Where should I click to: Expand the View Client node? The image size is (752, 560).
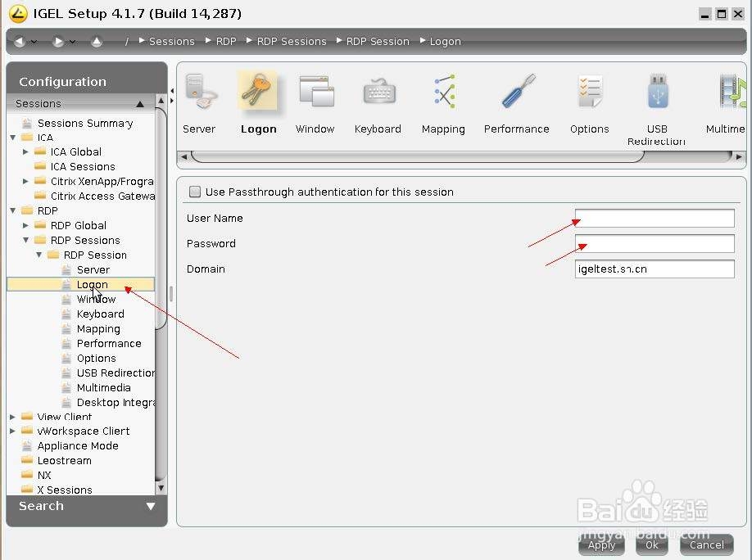coord(12,417)
